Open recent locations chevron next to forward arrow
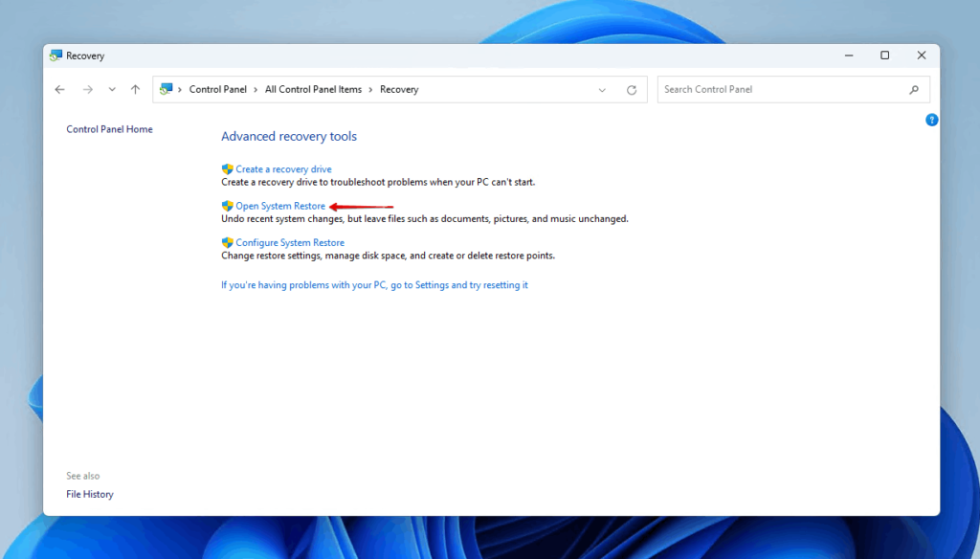Viewport: 980px width, 559px height. [111, 89]
